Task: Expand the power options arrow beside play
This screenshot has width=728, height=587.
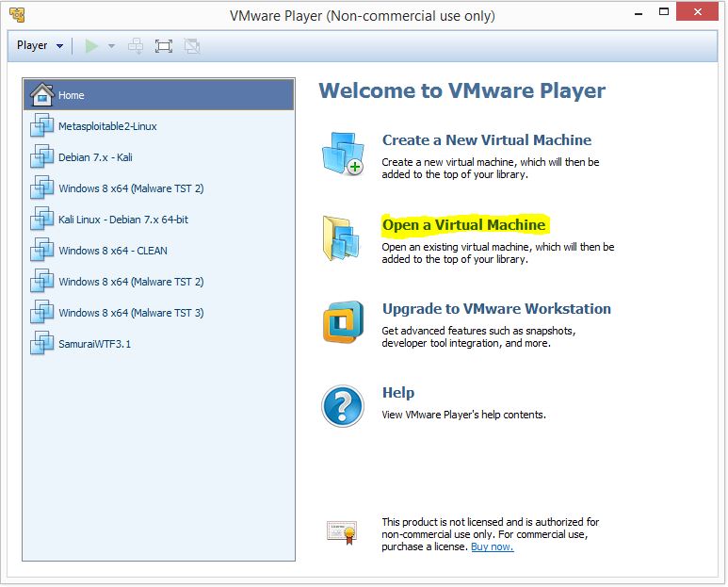Action: click(111, 46)
